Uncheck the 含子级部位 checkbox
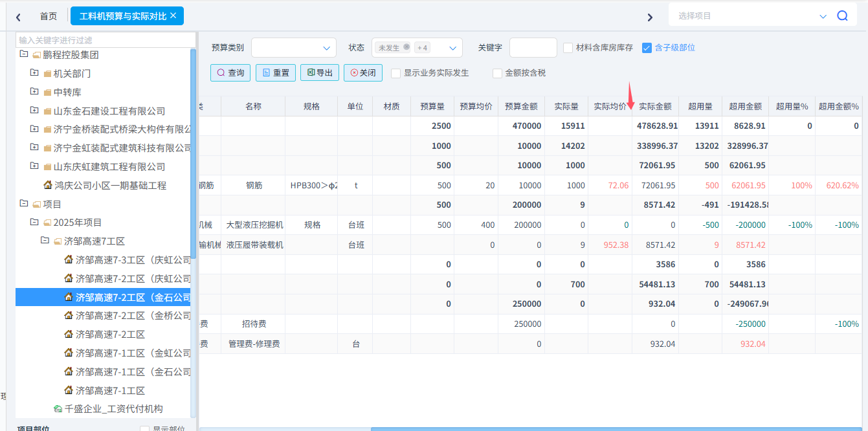Screen dimensions: 868x431 coord(647,47)
